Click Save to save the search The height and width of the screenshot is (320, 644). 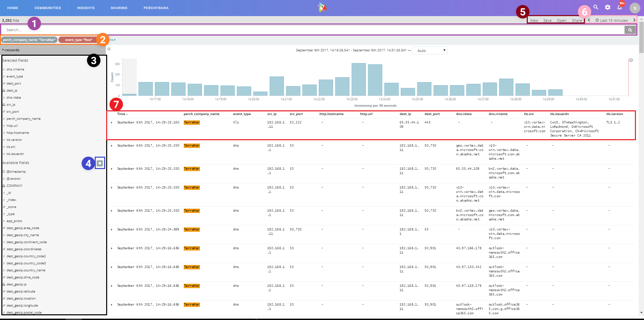coord(547,20)
